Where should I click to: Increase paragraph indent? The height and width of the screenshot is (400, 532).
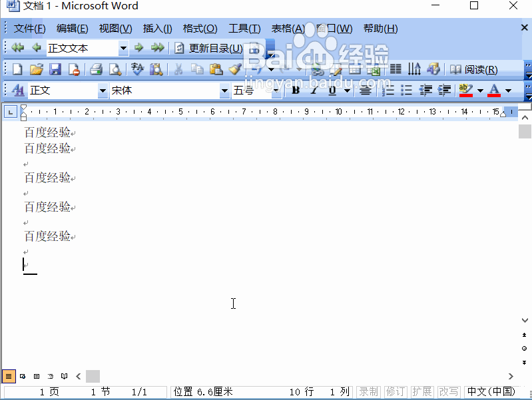coord(444,91)
